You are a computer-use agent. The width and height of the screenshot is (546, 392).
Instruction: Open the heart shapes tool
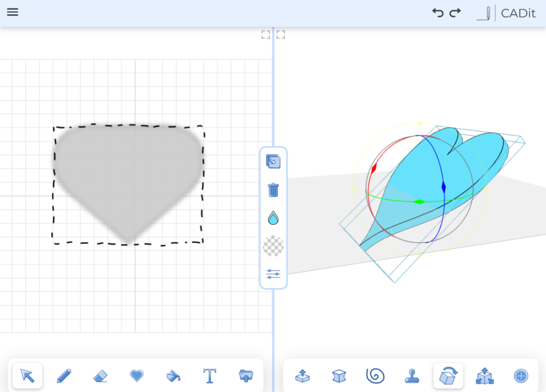pos(137,375)
